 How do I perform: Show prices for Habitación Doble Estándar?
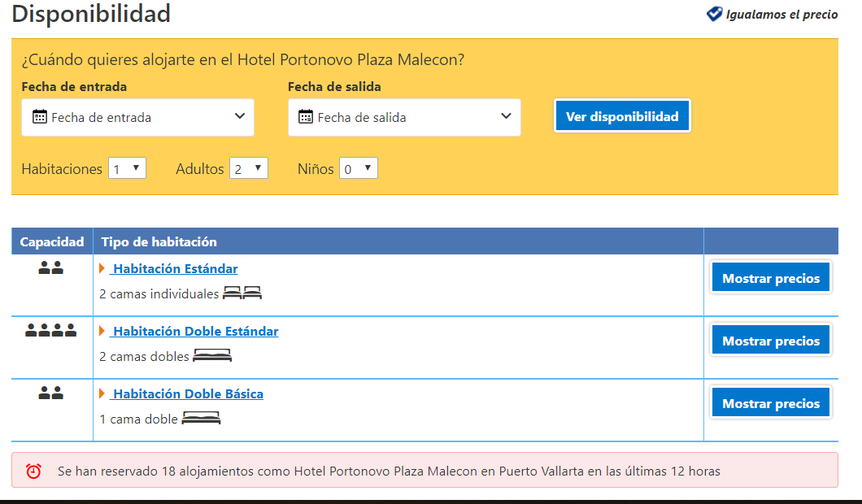[770, 341]
